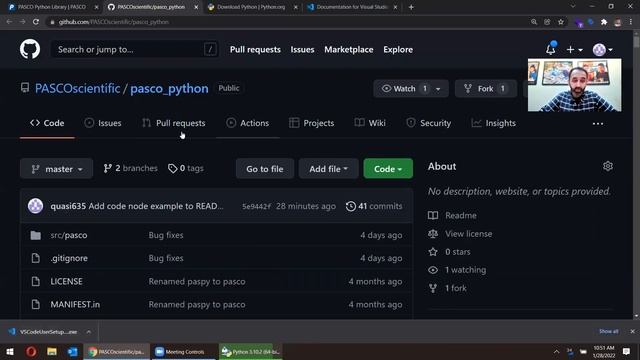
Task: Select the Projects tab
Action: [311, 123]
